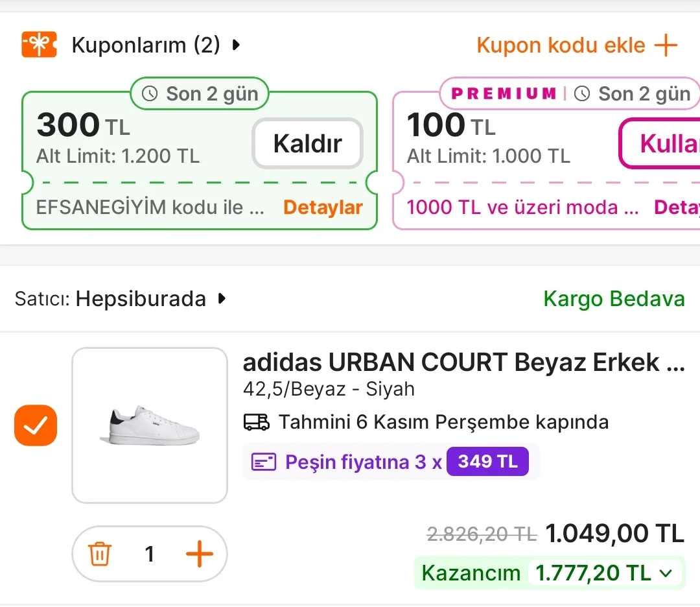Uncheck the adidas Urban Court item checkbox
The image size is (700, 607).
coord(36,425)
